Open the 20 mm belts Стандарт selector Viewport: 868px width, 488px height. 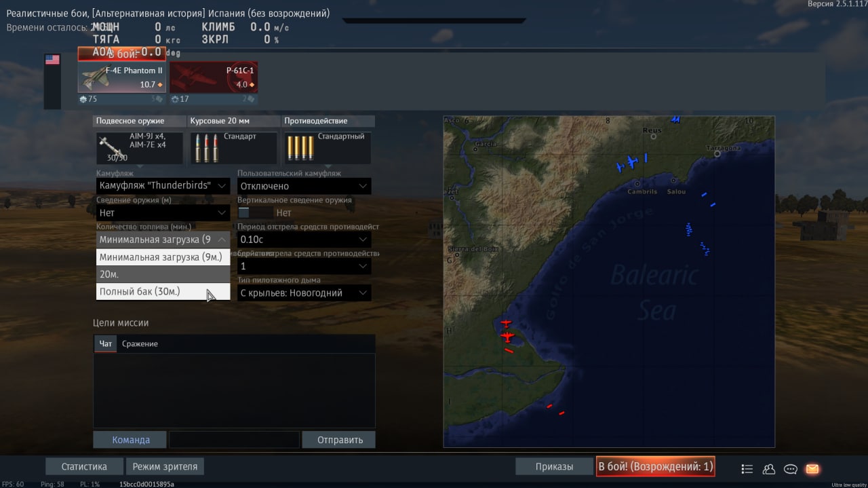point(233,148)
